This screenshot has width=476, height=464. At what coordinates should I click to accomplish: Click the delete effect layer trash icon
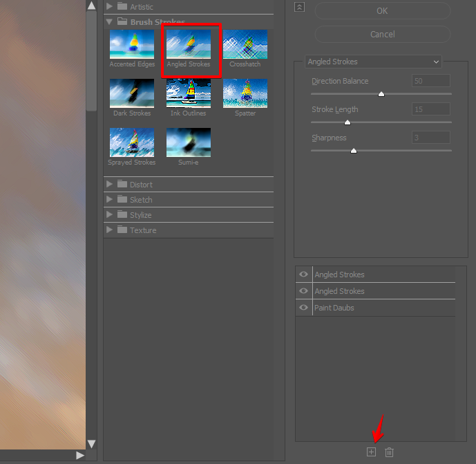coord(389,452)
